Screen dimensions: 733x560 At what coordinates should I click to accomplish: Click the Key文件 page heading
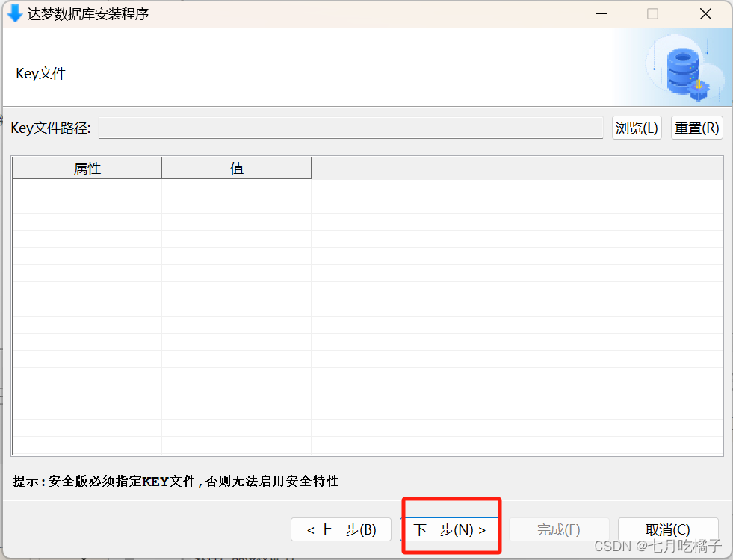pyautogui.click(x=40, y=74)
